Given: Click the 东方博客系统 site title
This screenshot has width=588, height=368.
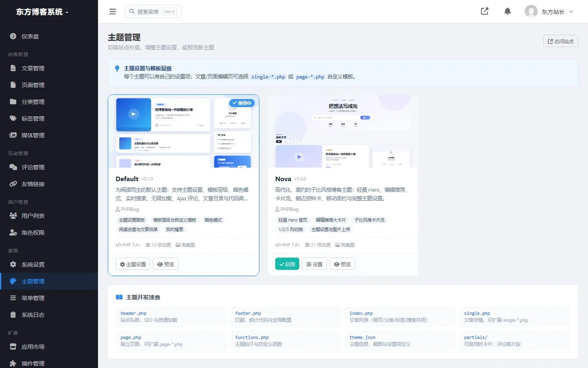Looking at the screenshot, I should click(42, 12).
